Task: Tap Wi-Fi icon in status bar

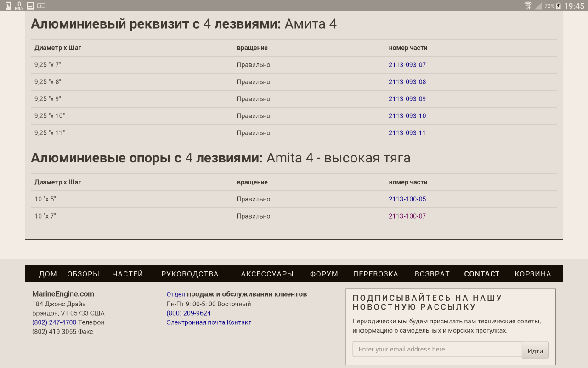Action: coord(528,6)
